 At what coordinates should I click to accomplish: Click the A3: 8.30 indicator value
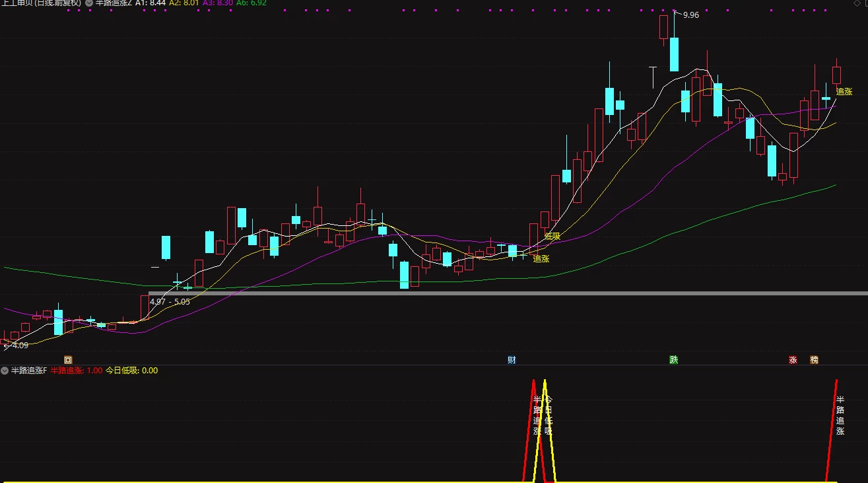218,3
